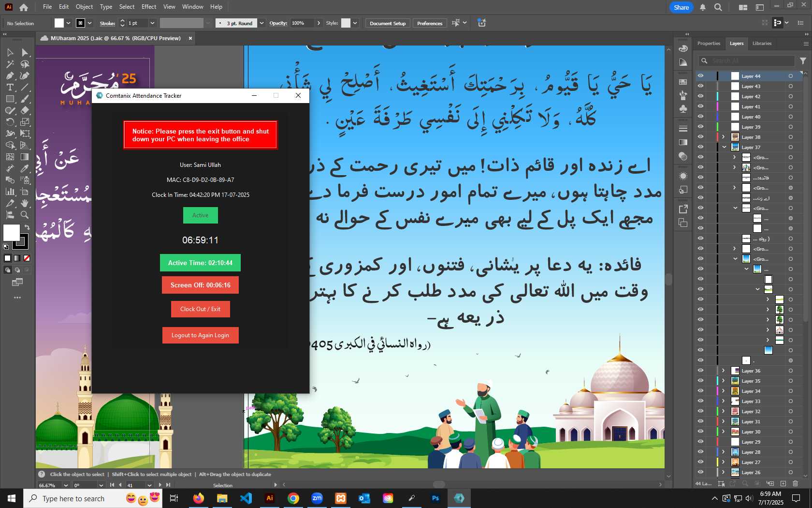Click the delete layer trash icon
Screen dimensions: 812x508
coord(796,483)
